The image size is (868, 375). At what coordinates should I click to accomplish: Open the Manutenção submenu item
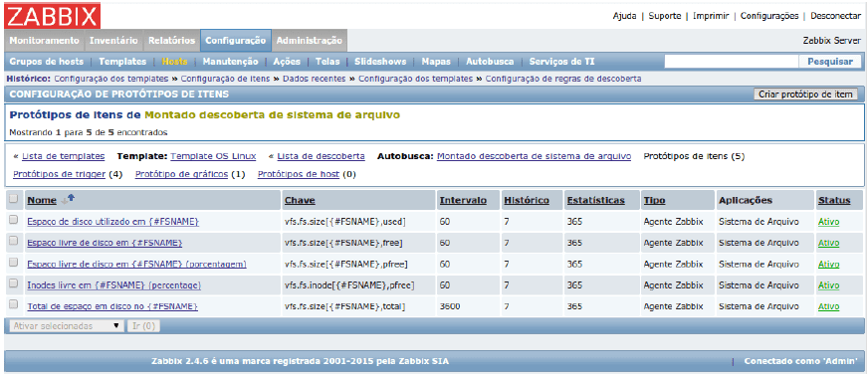point(230,62)
